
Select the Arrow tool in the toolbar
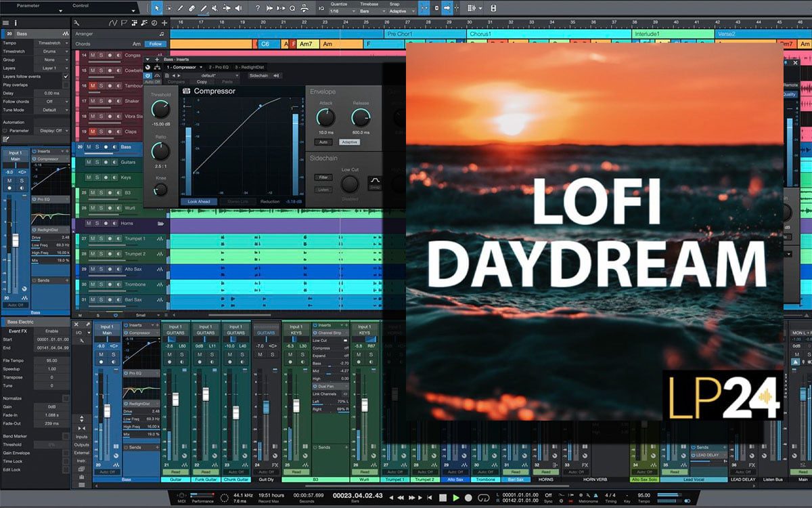click(157, 8)
